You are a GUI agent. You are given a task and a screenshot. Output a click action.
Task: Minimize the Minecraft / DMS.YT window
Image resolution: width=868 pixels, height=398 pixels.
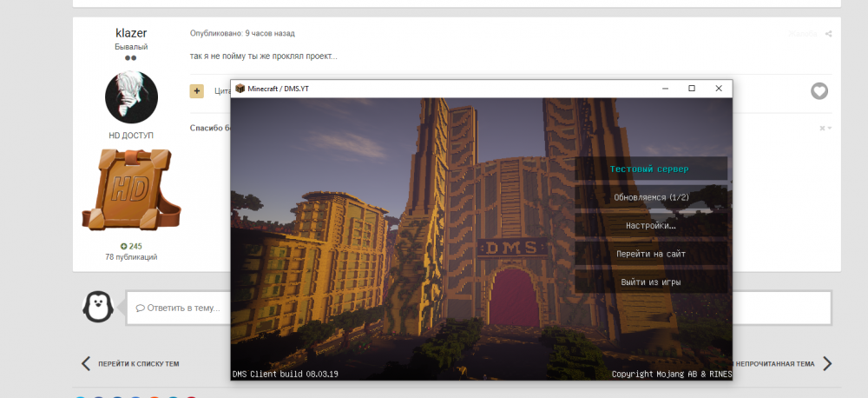point(664,89)
